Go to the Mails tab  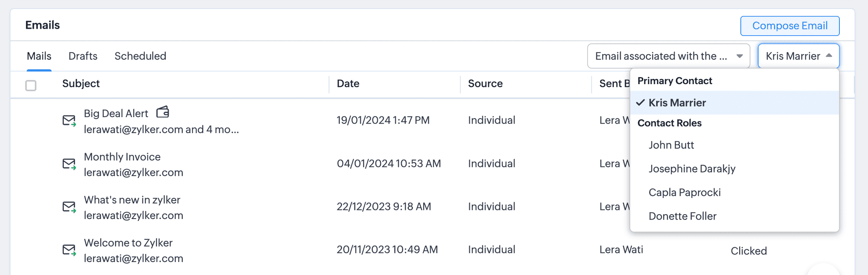39,56
